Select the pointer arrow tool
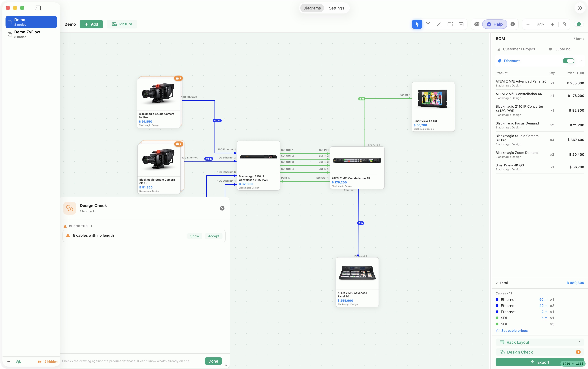Viewport: 588px width, 369px height. 417,24
